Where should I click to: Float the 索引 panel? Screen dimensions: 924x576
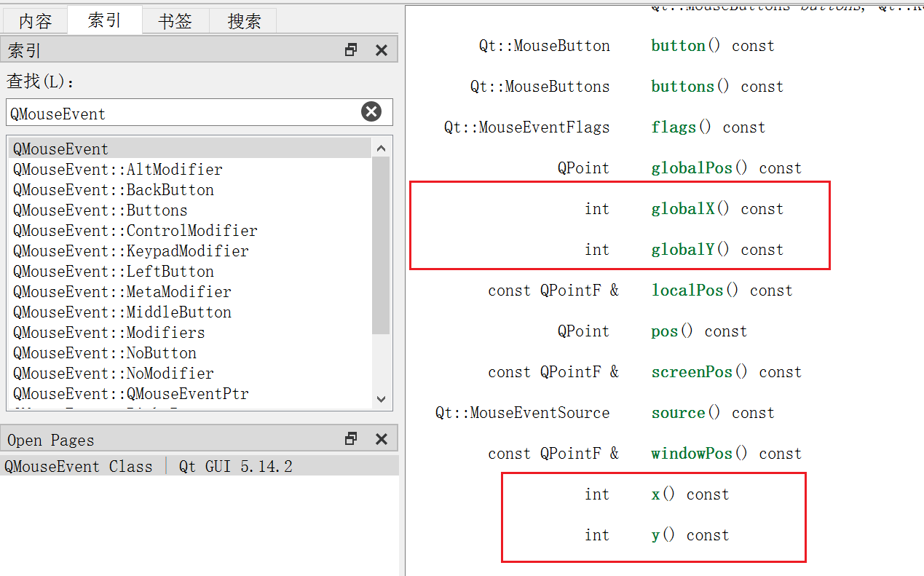[x=351, y=50]
